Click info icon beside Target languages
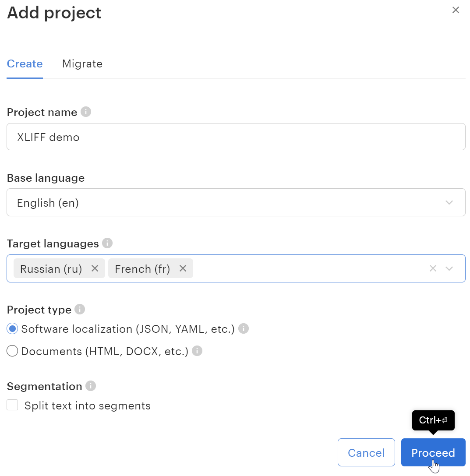This screenshot has width=470, height=476. tap(107, 243)
